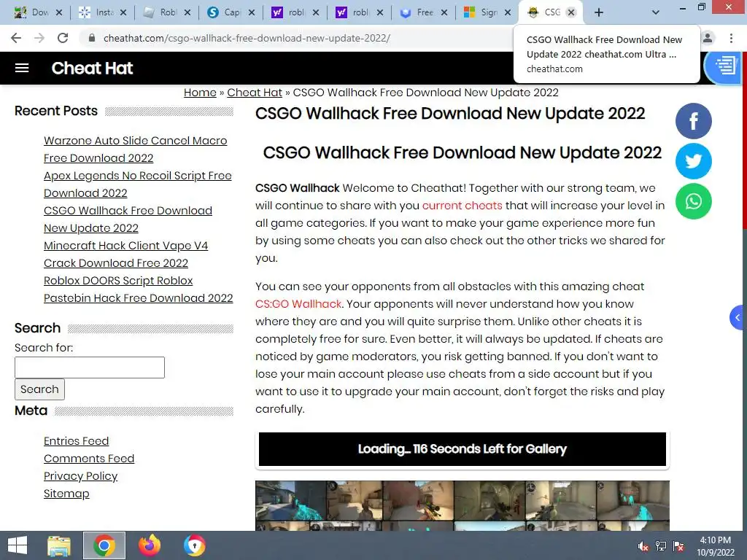Open the blue table-of-contents icon in header
Viewport: 747px width, 560px height.
[x=726, y=66]
